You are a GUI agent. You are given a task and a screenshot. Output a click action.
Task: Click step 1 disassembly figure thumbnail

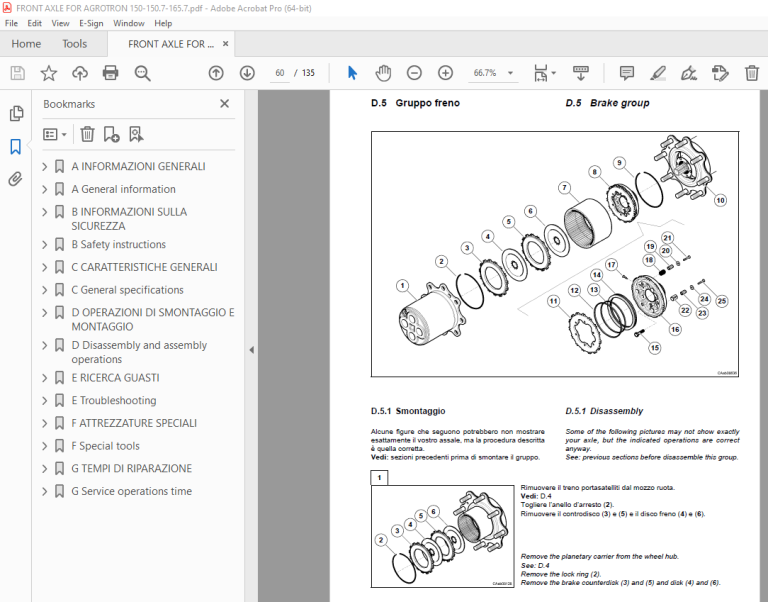click(443, 536)
